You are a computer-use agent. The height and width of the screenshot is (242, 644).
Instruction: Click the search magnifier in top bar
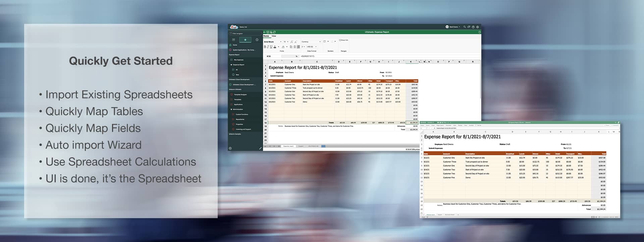[465, 27]
